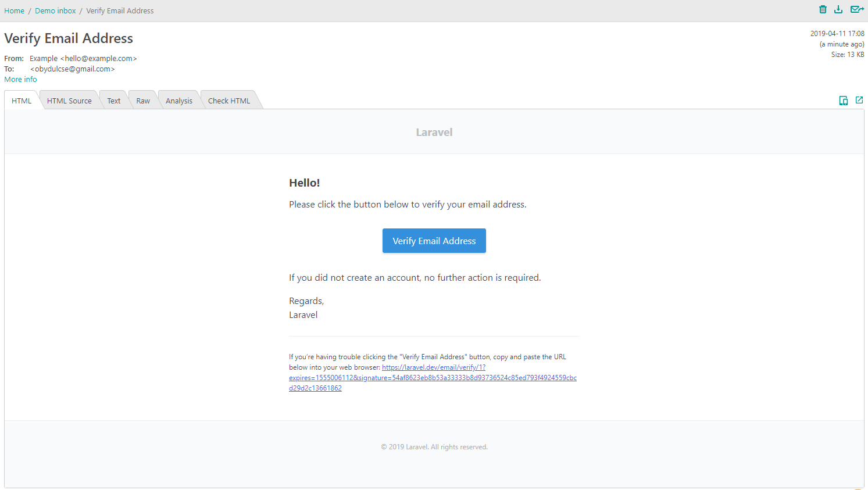868x490 pixels.
Task: Open the laravel.dev verification URL link
Action: [433, 378]
